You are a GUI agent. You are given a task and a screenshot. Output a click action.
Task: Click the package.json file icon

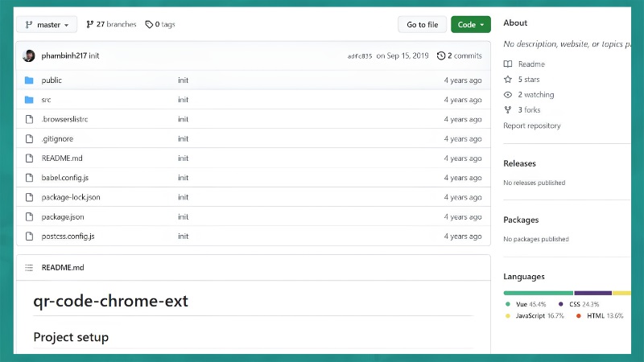29,216
